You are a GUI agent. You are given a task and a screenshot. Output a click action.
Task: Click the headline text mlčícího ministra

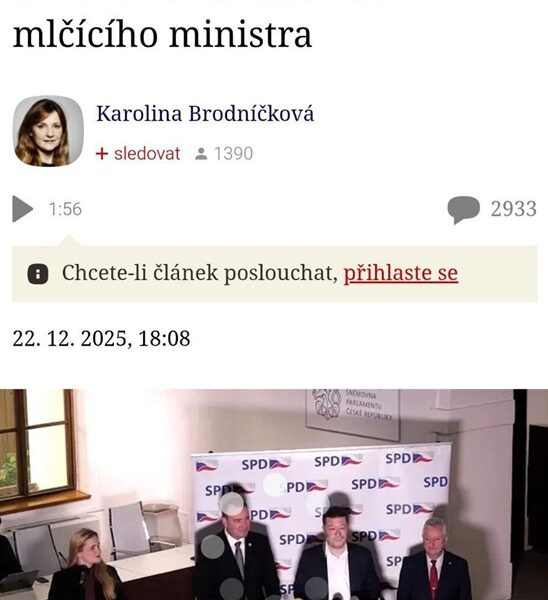click(162, 35)
